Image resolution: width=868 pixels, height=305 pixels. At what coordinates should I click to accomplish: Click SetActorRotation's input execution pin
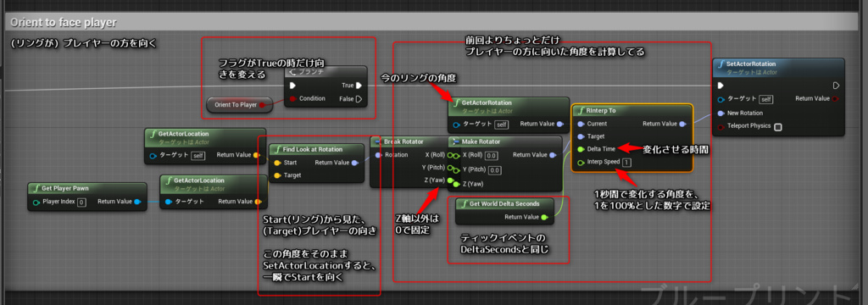[721, 86]
